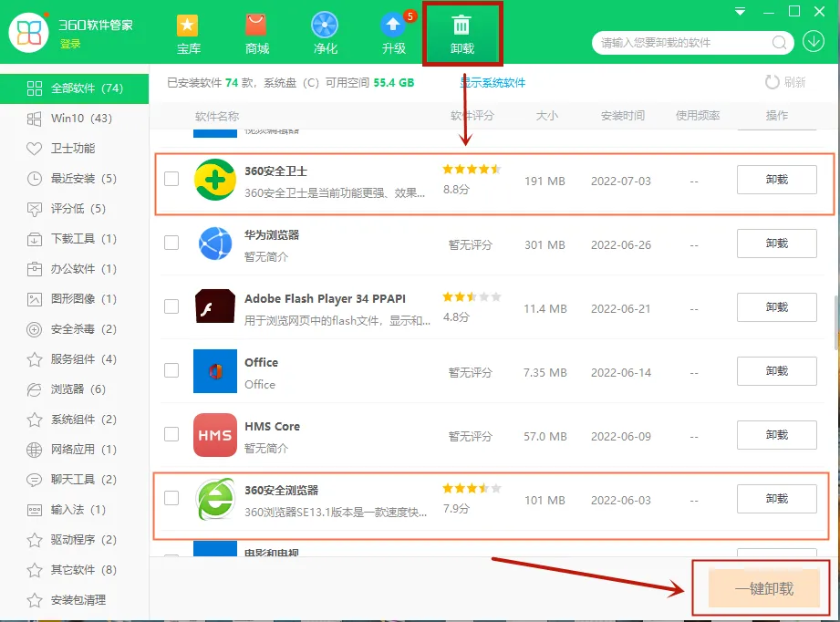
Task: Click 卸载 button for 360安全卫士
Action: coord(777,180)
